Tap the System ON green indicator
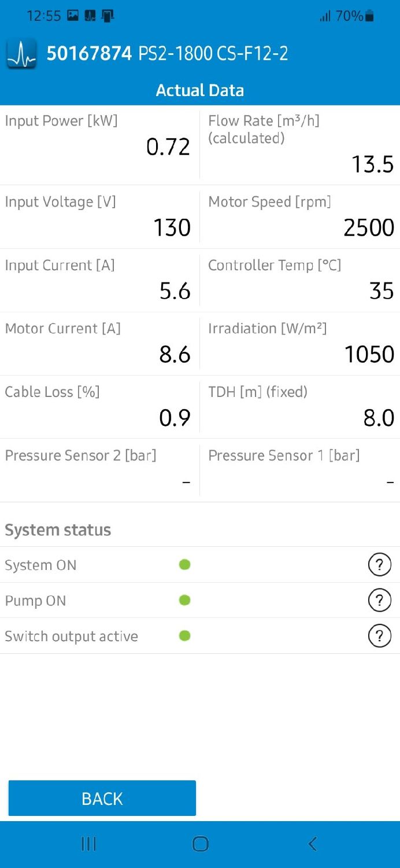Image resolution: width=400 pixels, height=868 pixels. [x=185, y=565]
